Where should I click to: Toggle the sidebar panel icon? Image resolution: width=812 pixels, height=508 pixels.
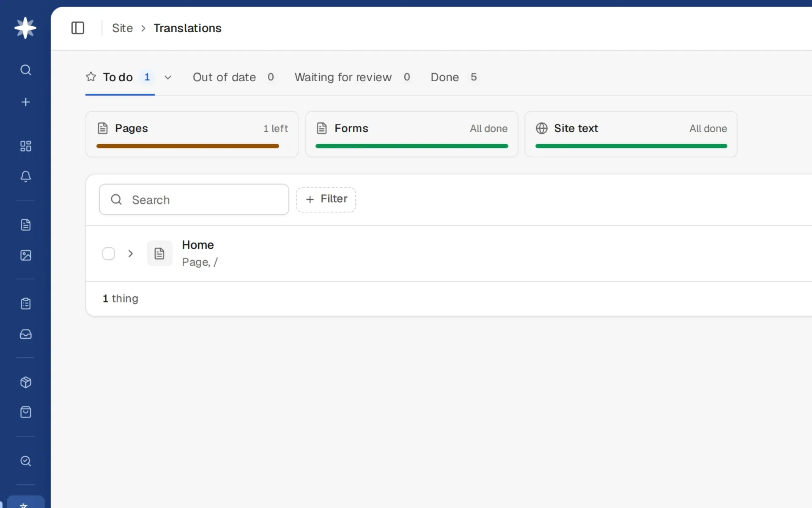click(x=78, y=28)
